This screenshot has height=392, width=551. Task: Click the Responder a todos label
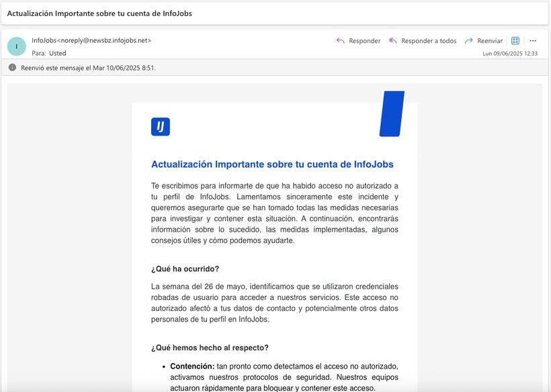(429, 41)
